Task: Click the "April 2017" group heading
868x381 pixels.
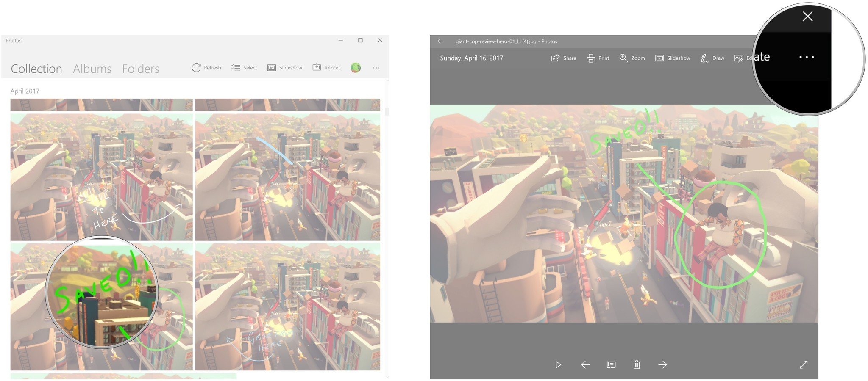Action: (x=25, y=91)
